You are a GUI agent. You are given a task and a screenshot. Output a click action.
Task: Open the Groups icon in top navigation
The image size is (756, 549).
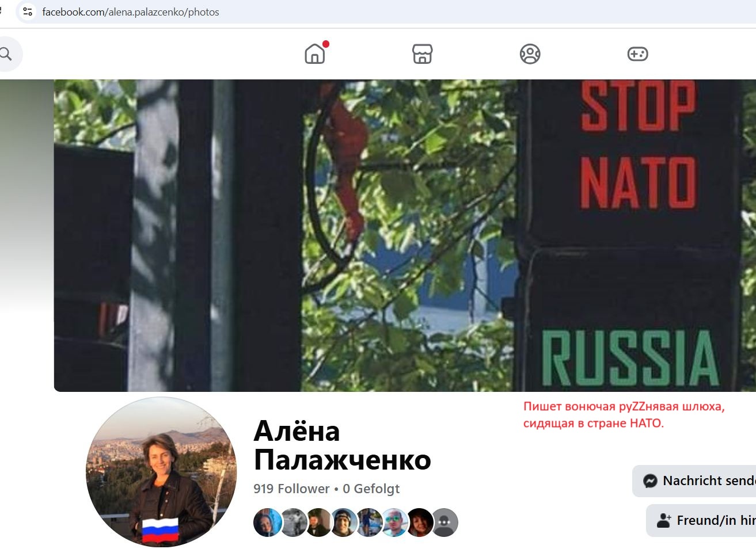[x=530, y=54]
